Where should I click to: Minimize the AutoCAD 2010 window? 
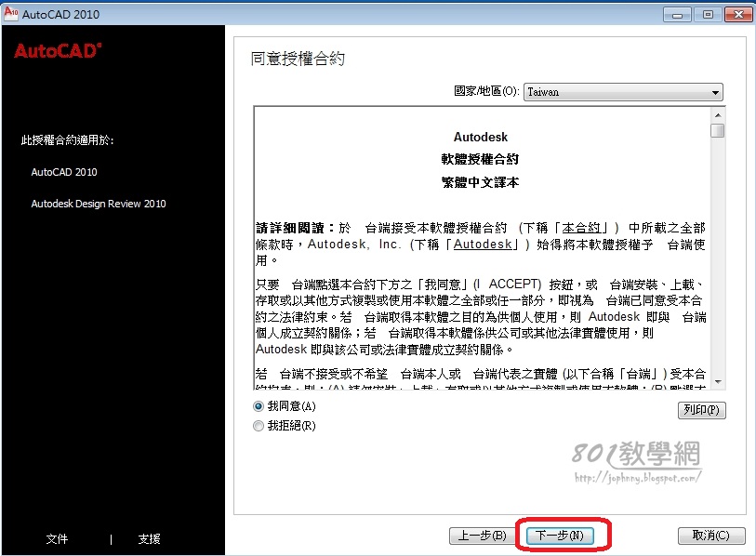tap(677, 15)
